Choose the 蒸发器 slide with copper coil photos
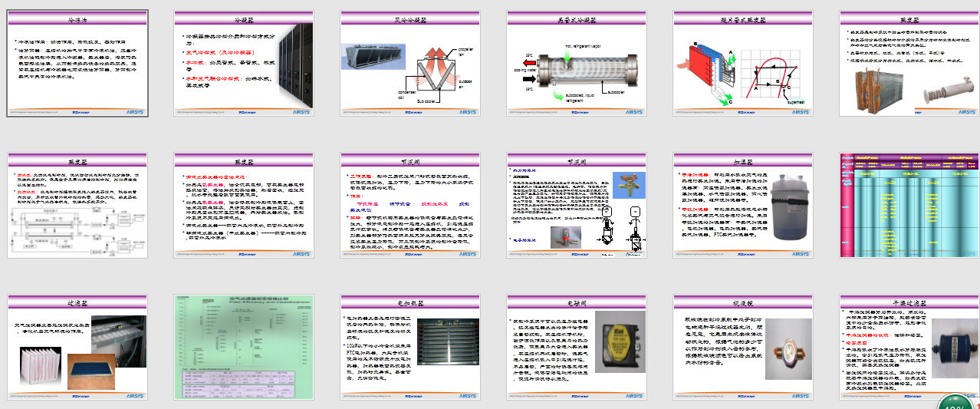The height and width of the screenshot is (409, 980). (909, 64)
